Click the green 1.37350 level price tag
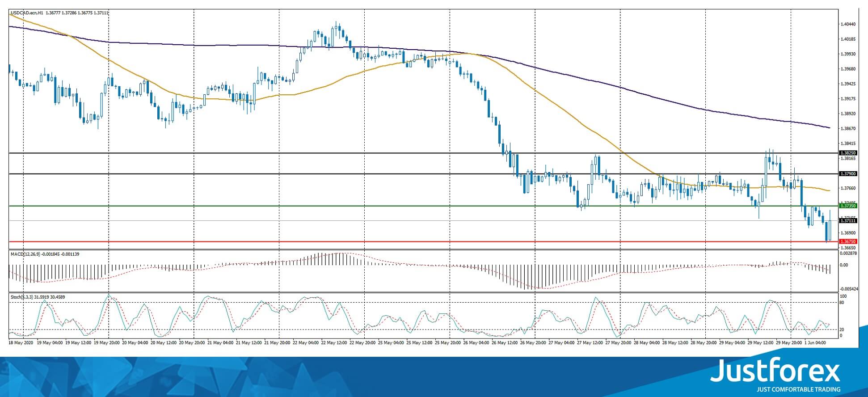Image resolution: width=868 pixels, height=397 pixels. [848, 206]
